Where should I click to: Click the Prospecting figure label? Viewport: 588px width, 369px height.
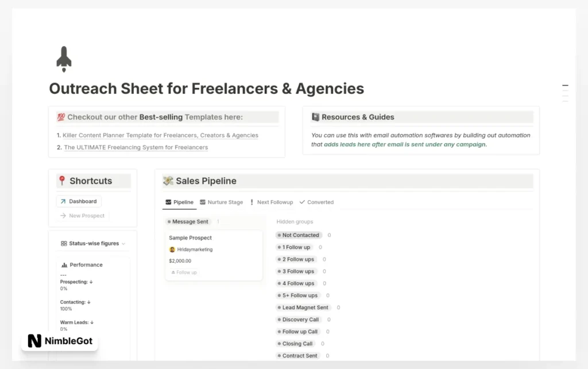point(76,282)
